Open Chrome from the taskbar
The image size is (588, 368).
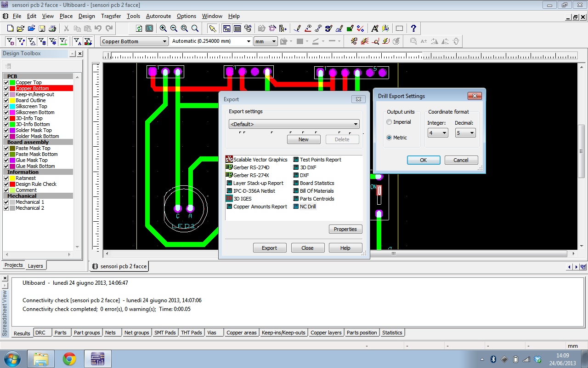tap(69, 359)
